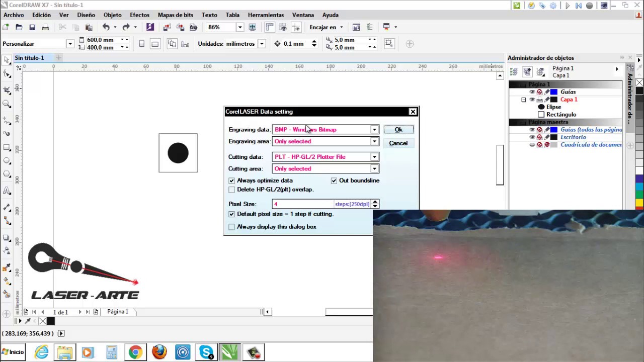This screenshot has width=644, height=362.
Task: Show the Cuadrícula de documento layer
Action: (532, 145)
